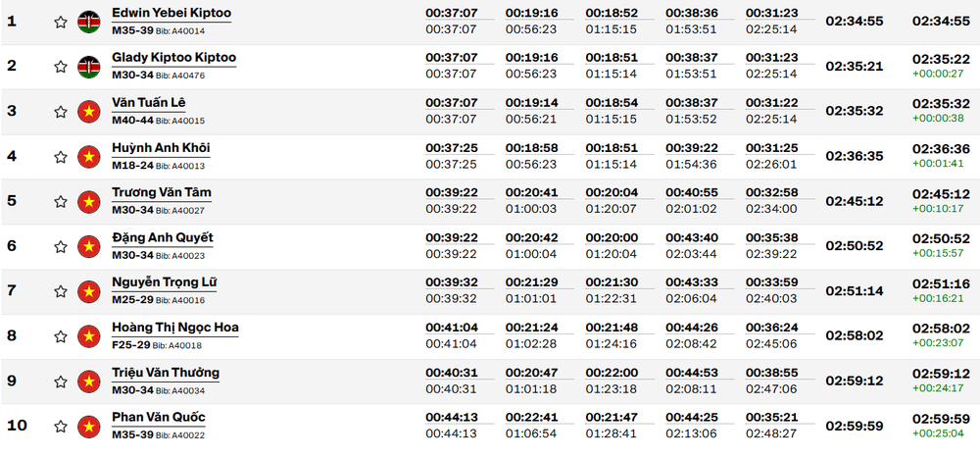Open Huỳnh Anh Khôi's athlete page
Screen dimensions: 980x458
pos(161,148)
